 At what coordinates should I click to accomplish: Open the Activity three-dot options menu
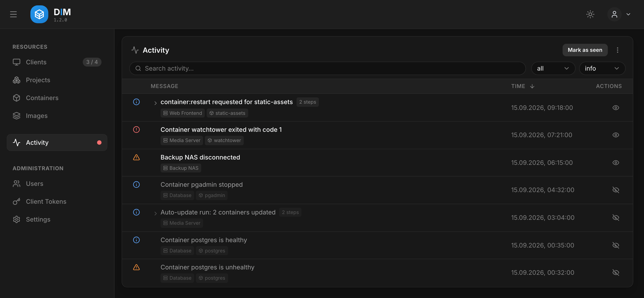(617, 50)
